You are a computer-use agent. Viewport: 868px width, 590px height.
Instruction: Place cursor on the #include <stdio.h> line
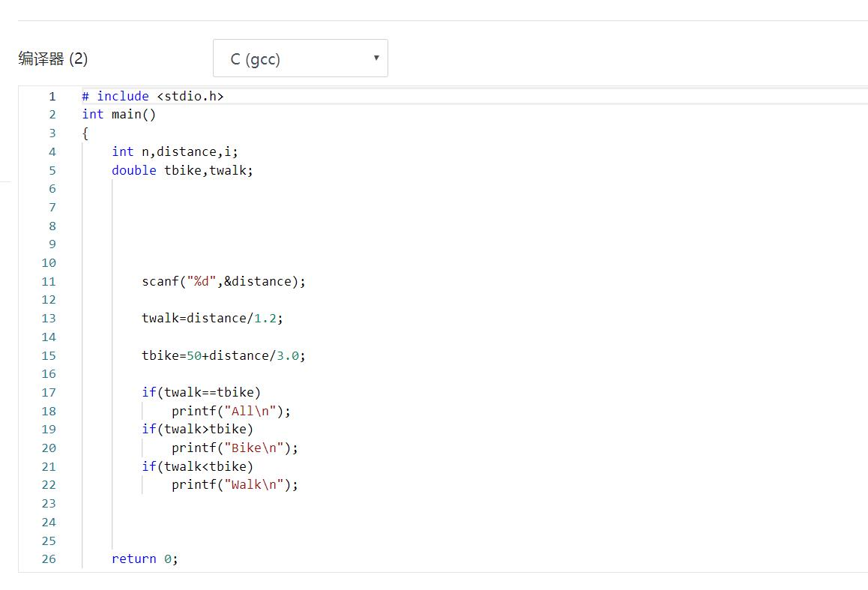pos(152,96)
